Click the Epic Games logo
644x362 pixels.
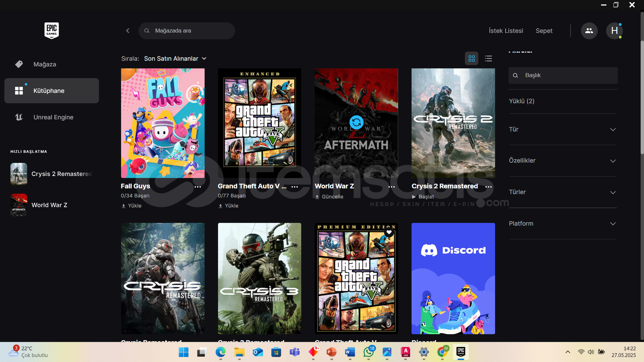tap(52, 31)
